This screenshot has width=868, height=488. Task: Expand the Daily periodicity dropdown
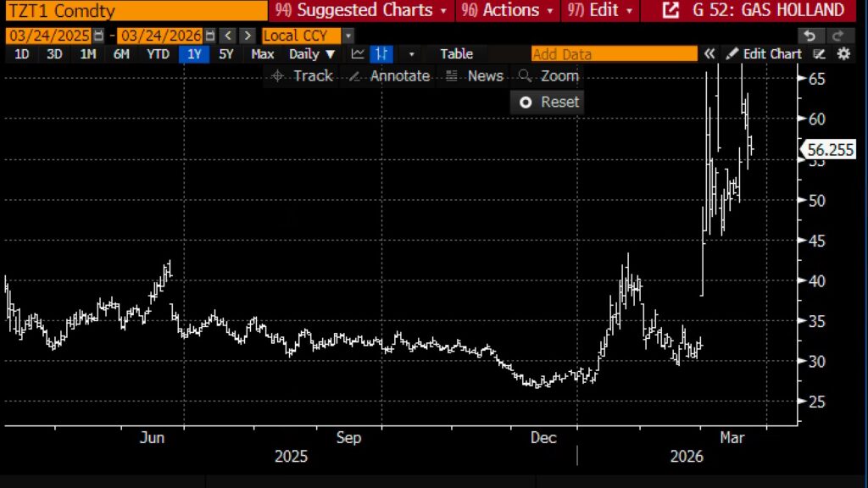[x=312, y=53]
